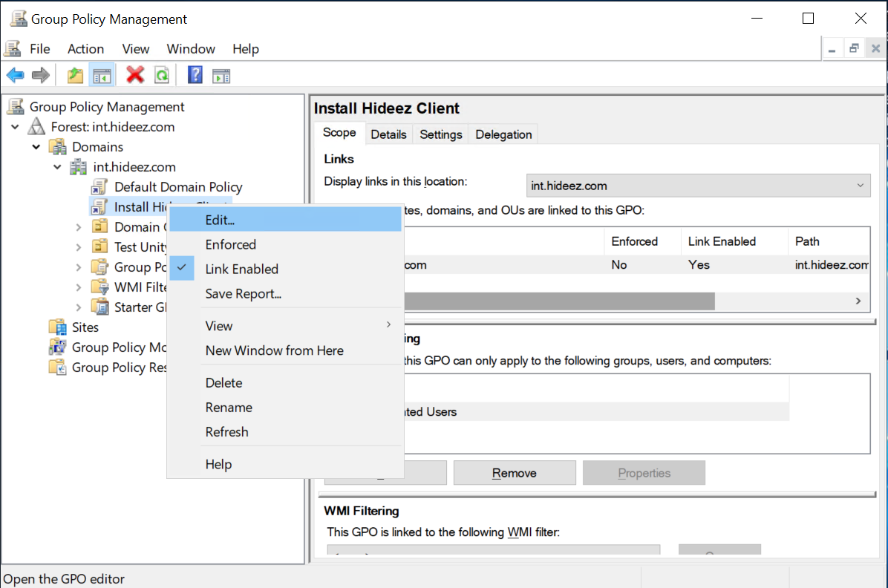Click the Test Unit OU folder icon
888x588 pixels.
pos(99,246)
